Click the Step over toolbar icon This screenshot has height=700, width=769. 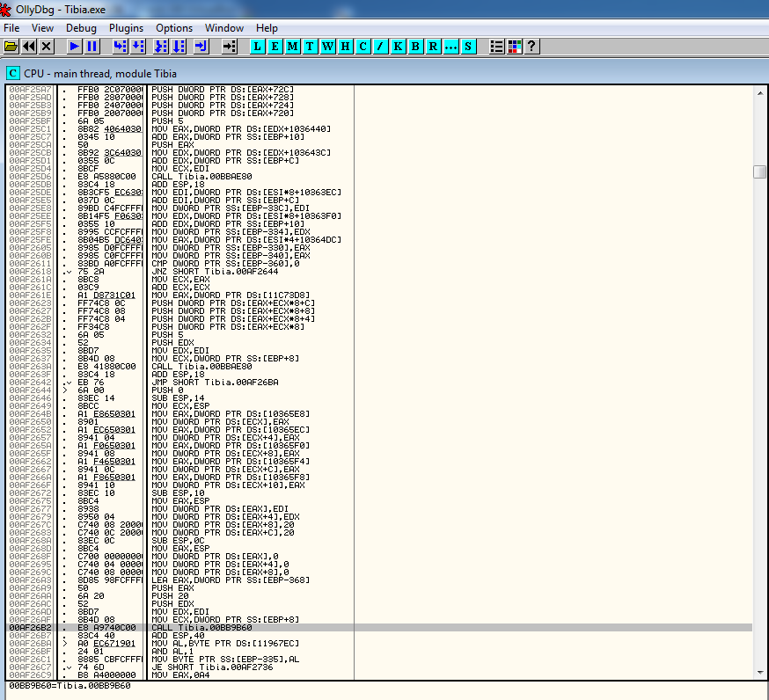(138, 47)
